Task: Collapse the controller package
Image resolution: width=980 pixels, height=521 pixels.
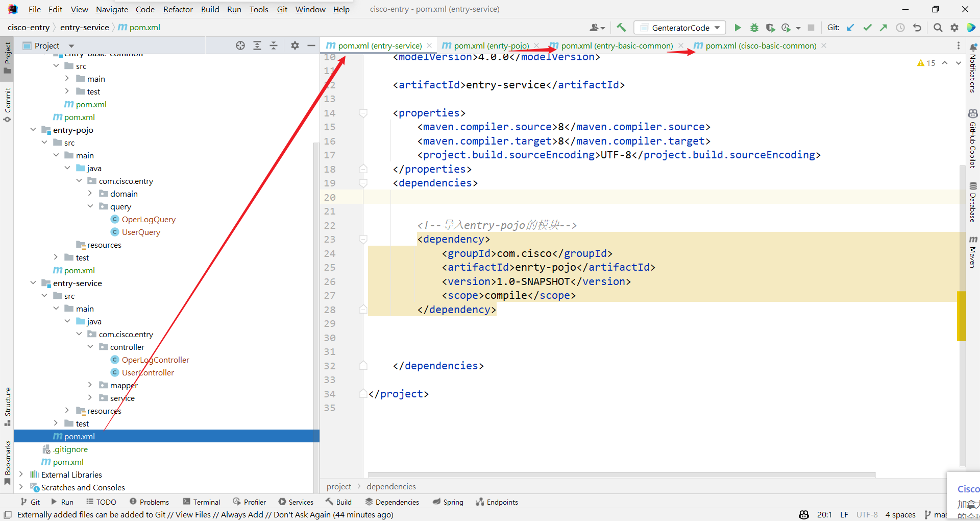Action: pos(90,347)
